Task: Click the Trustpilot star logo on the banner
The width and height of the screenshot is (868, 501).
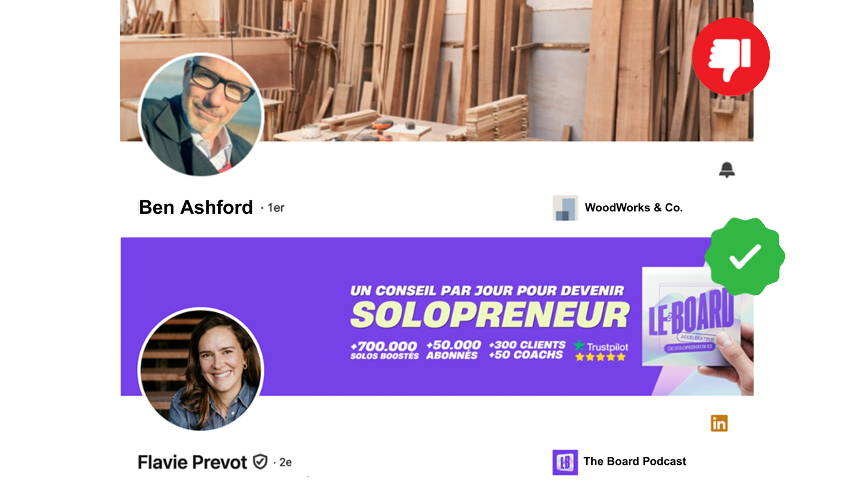Action: pos(579,346)
